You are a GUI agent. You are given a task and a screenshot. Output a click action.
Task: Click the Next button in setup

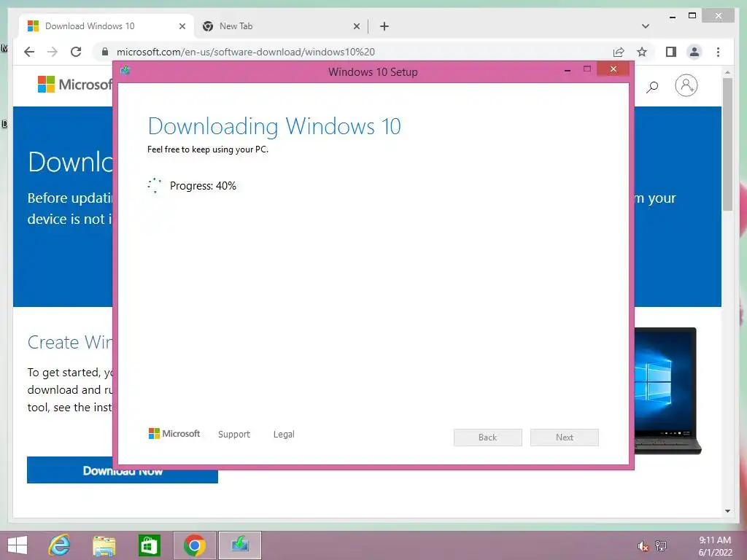pos(565,437)
